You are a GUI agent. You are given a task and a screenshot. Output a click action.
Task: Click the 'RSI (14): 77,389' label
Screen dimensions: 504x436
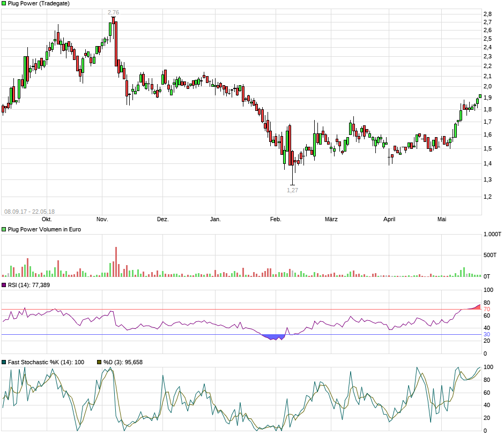pos(29,285)
